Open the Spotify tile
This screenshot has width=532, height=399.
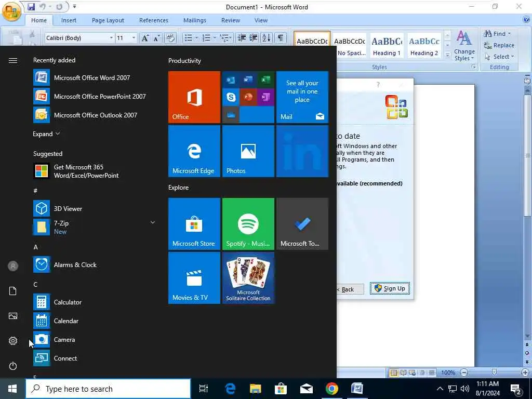248,224
